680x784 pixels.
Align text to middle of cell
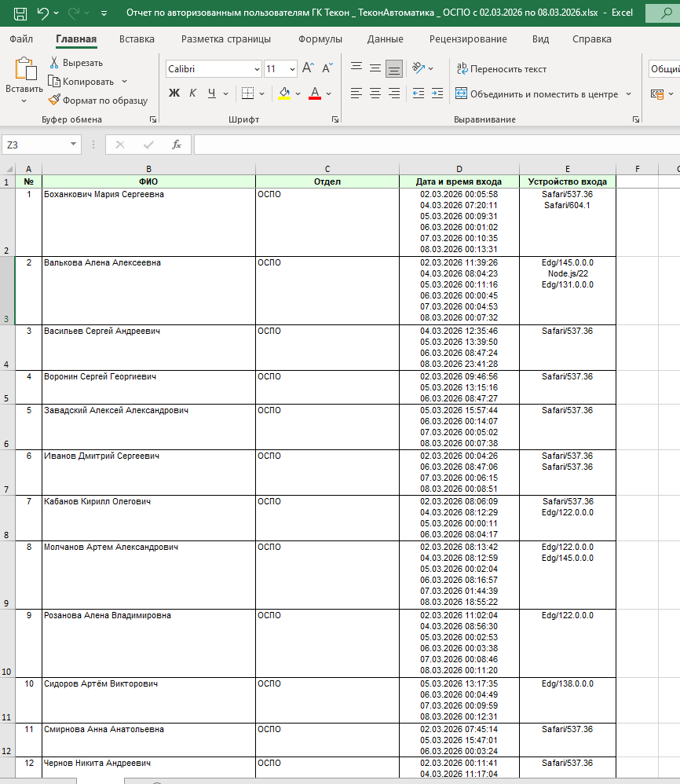[375, 68]
